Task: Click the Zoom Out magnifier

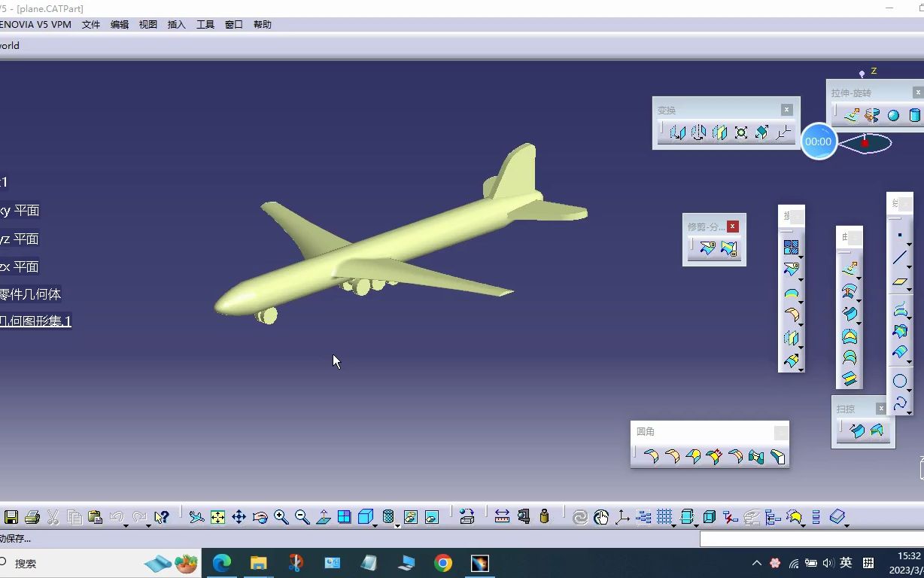Action: pos(302,517)
